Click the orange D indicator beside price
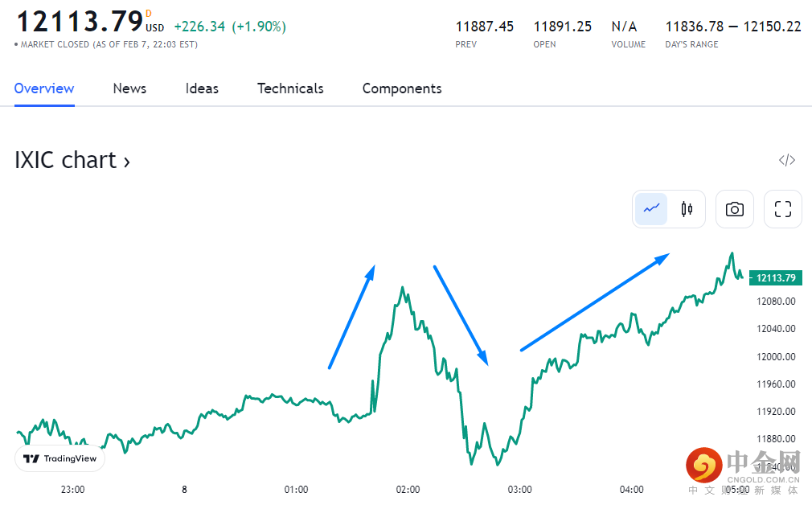 [148, 14]
